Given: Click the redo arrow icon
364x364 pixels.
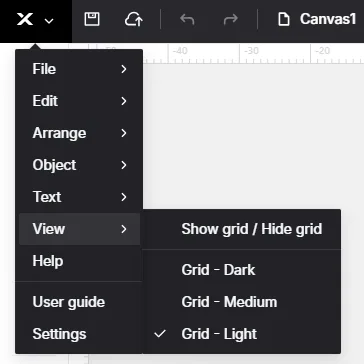Looking at the screenshot, I should [231, 19].
